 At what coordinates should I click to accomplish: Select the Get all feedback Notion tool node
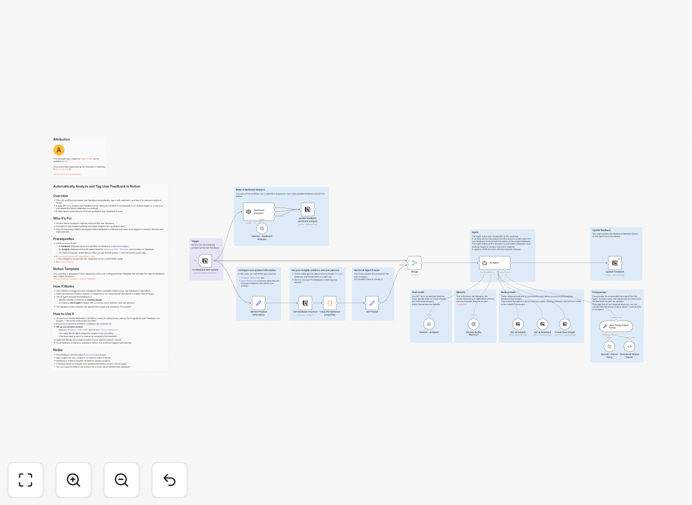point(542,324)
